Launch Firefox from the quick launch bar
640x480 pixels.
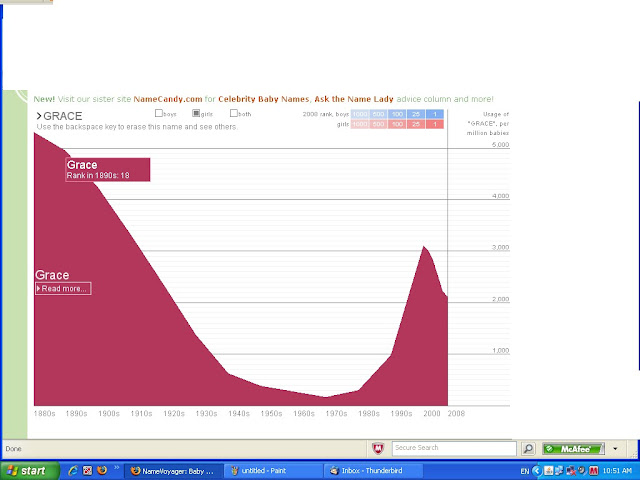[102, 471]
